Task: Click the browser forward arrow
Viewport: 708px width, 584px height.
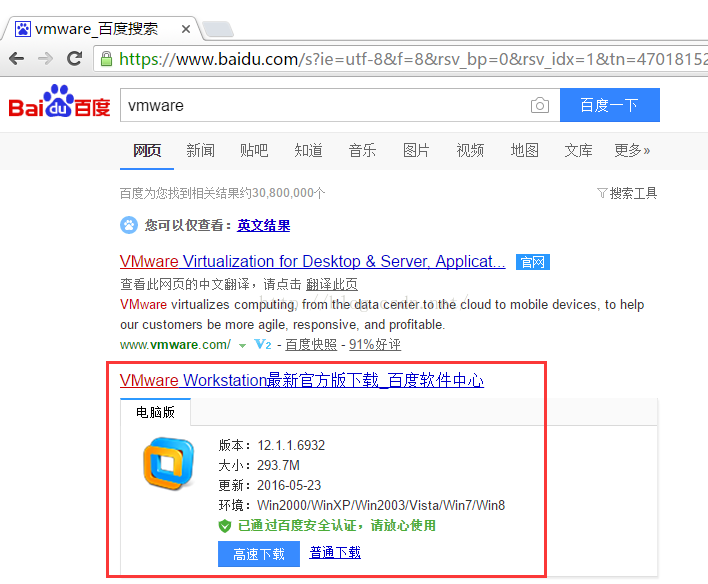Action: [x=45, y=58]
